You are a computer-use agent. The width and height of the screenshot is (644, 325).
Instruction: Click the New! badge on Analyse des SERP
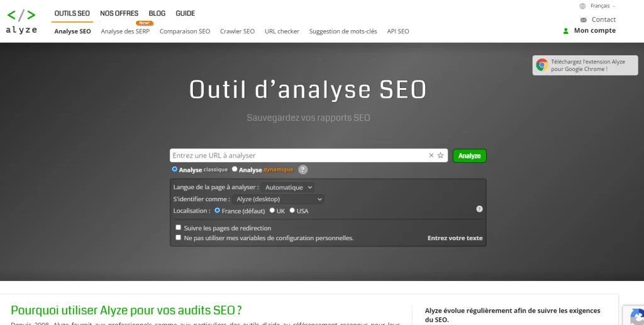point(145,23)
